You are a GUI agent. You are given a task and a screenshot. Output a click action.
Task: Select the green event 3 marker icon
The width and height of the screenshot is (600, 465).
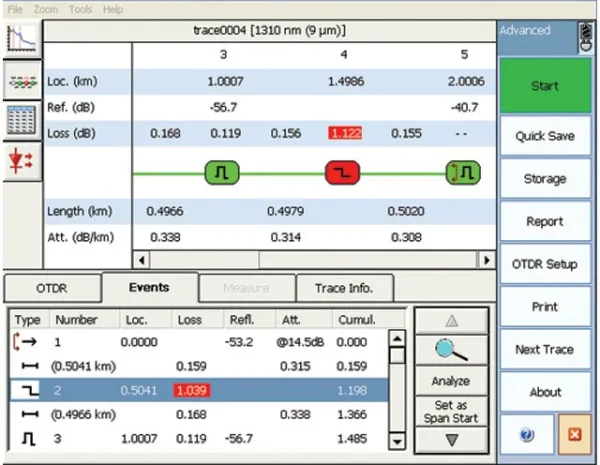(x=223, y=173)
